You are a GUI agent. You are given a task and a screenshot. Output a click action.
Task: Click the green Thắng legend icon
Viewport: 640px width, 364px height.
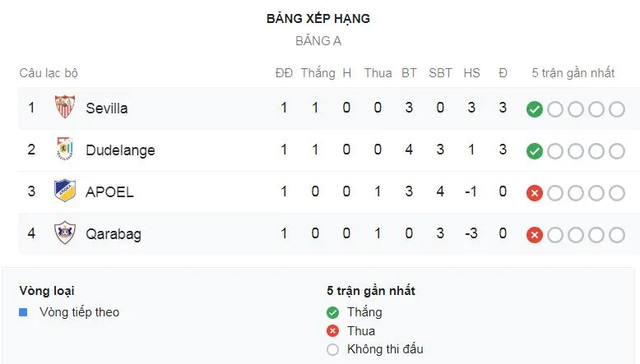pos(332,312)
